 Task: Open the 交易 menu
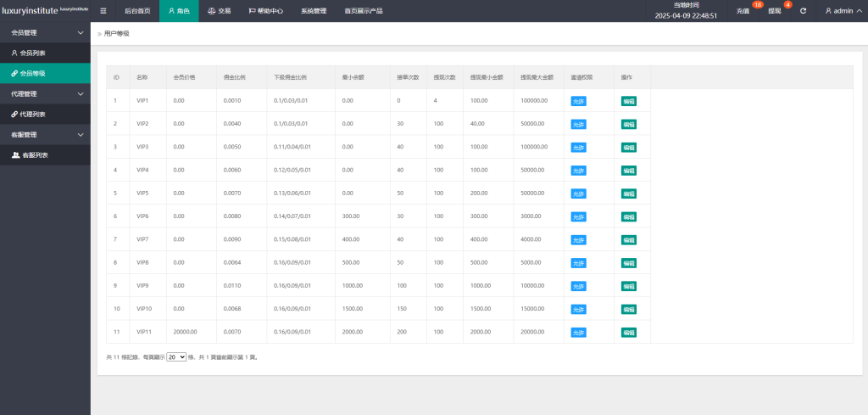click(x=220, y=11)
